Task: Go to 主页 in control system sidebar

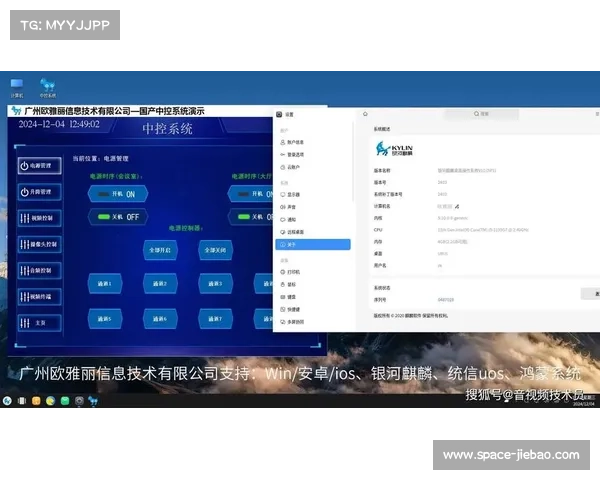Action: (39, 323)
